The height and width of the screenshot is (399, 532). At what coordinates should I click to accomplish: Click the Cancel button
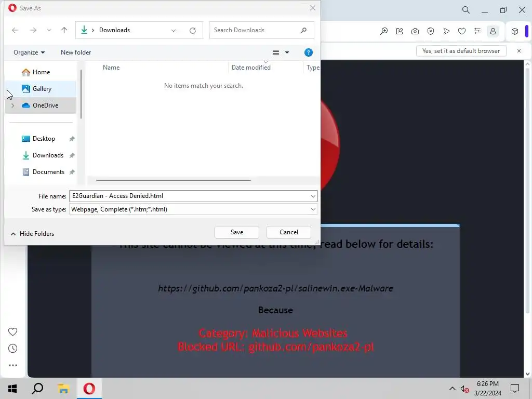[289, 232]
